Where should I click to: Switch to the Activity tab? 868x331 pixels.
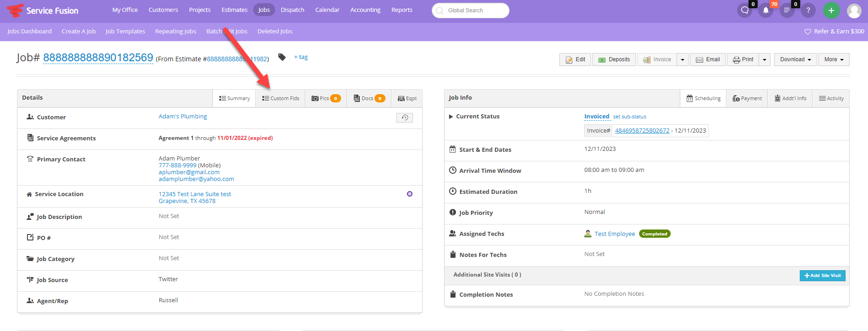831,98
